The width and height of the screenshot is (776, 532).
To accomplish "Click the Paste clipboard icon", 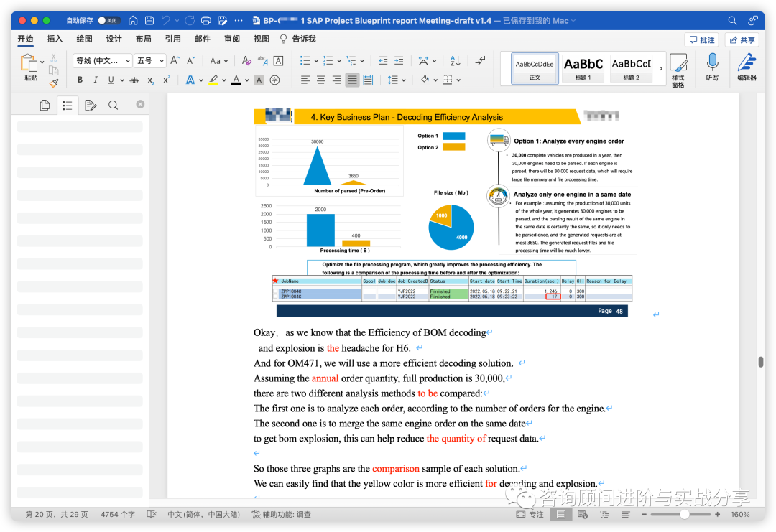I will pos(28,63).
